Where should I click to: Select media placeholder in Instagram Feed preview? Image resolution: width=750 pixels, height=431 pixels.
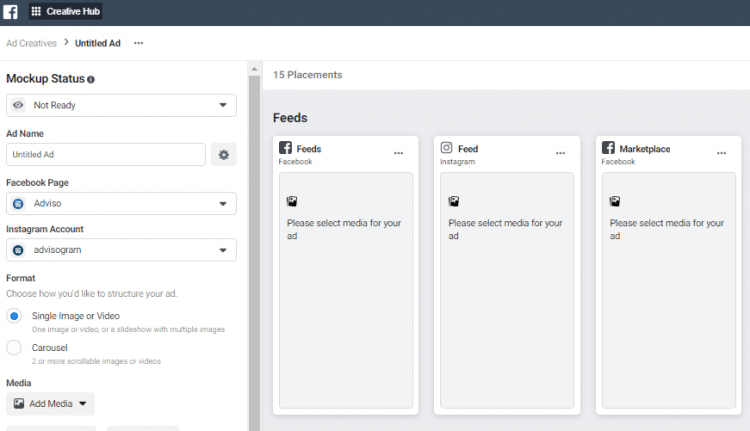506,290
